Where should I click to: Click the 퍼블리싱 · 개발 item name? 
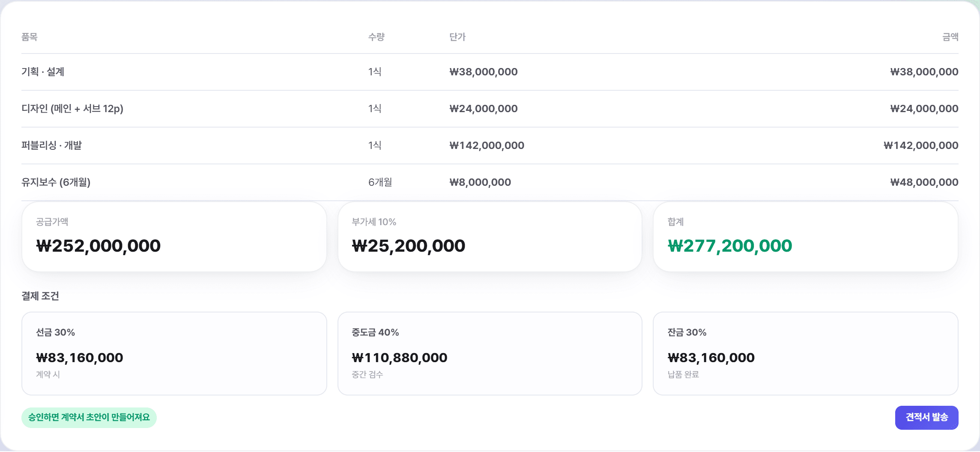[x=51, y=146]
